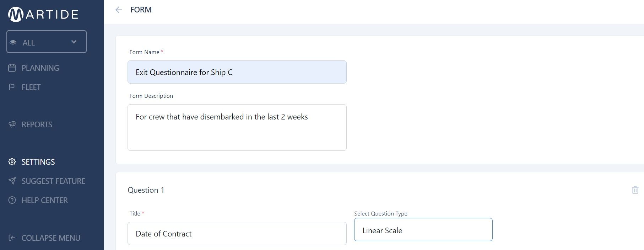Click the Collapse Menu arrow icon
Image resolution: width=644 pixels, height=250 pixels.
[12, 238]
